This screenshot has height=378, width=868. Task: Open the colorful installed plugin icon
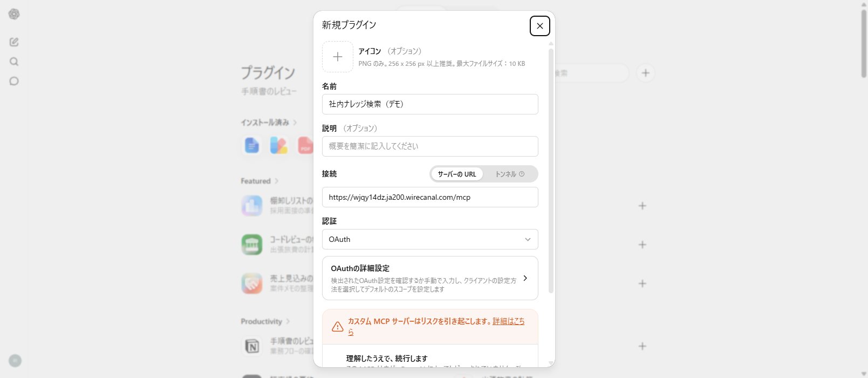[x=278, y=145]
